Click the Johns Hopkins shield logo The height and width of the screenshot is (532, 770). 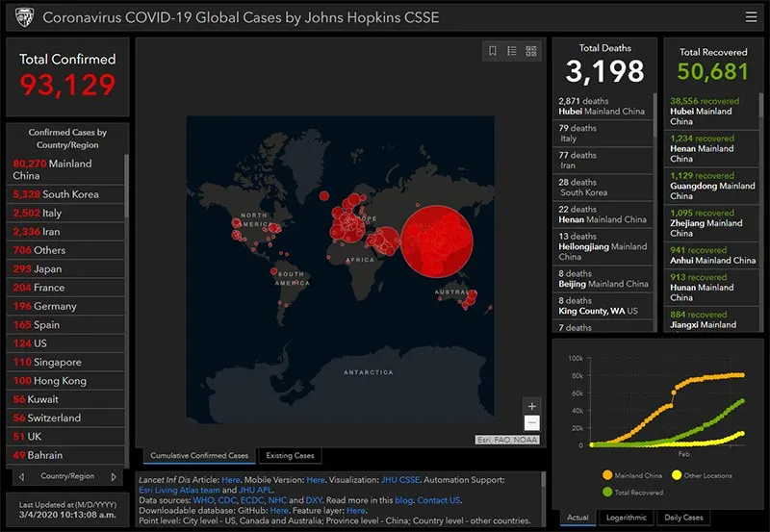click(x=21, y=16)
